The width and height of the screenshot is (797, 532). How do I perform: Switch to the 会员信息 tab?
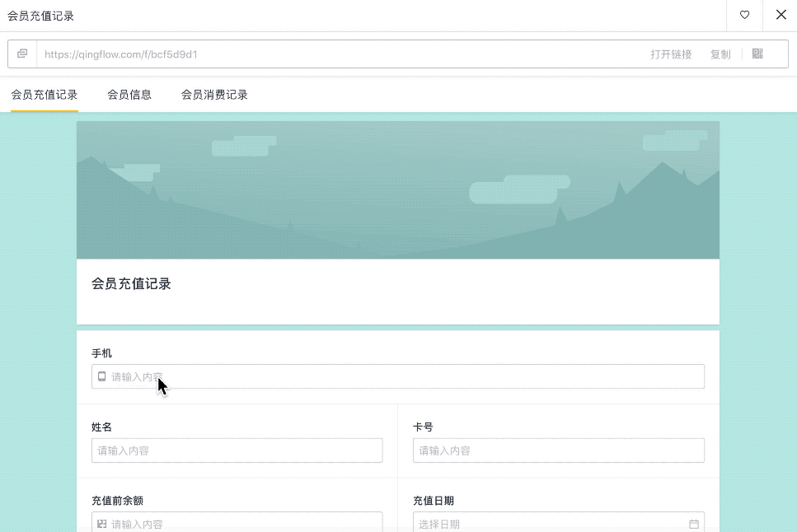point(129,95)
